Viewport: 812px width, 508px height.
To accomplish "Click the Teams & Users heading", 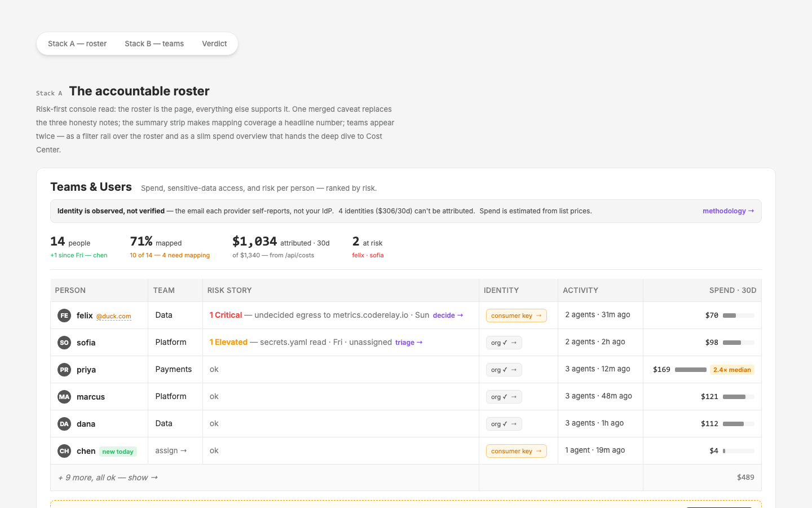I will click(91, 187).
